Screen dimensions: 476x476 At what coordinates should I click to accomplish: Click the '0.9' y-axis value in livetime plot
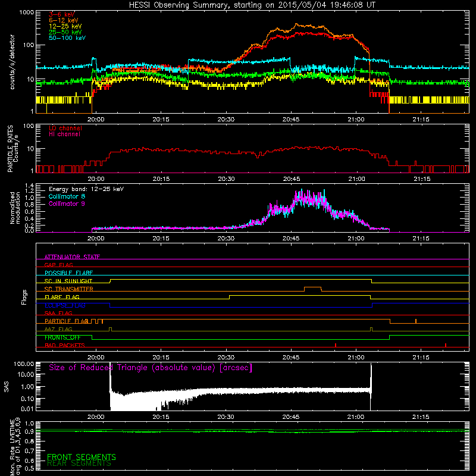coord(29,431)
